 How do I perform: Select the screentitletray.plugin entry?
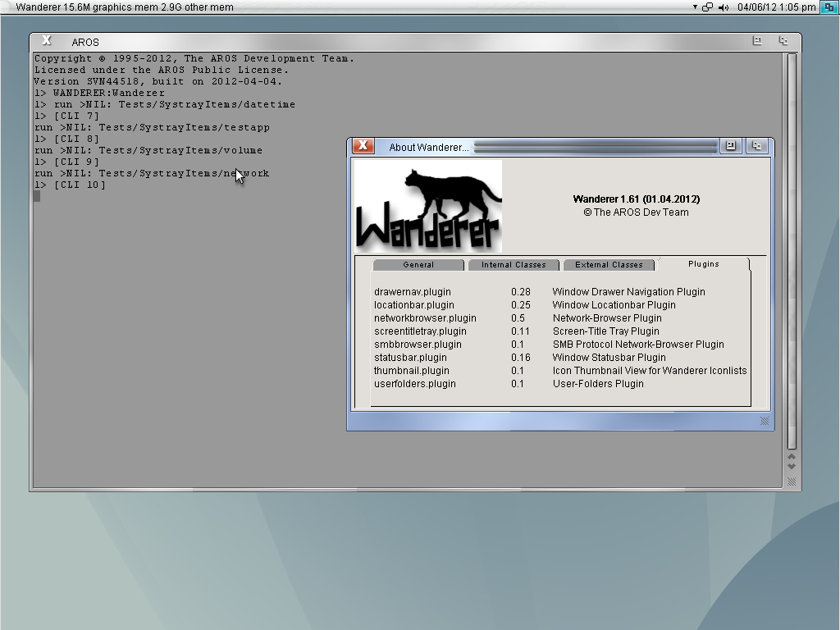pos(559,331)
